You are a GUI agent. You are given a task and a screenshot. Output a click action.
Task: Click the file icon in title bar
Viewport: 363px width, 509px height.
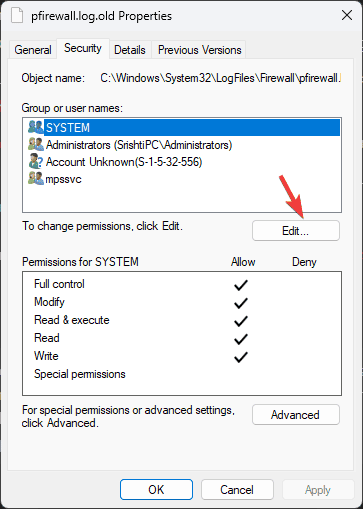pyautogui.click(x=17, y=15)
